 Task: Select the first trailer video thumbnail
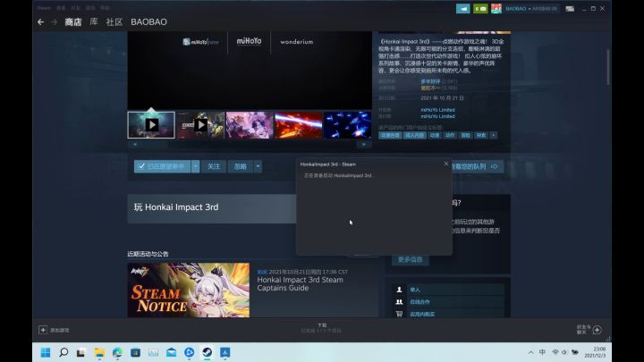click(x=151, y=125)
